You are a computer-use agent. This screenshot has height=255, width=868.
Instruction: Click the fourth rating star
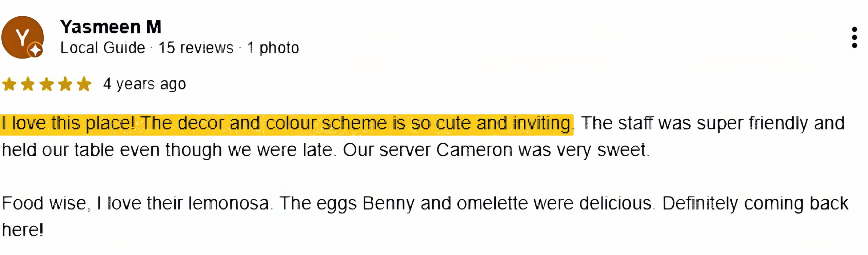pos(65,84)
